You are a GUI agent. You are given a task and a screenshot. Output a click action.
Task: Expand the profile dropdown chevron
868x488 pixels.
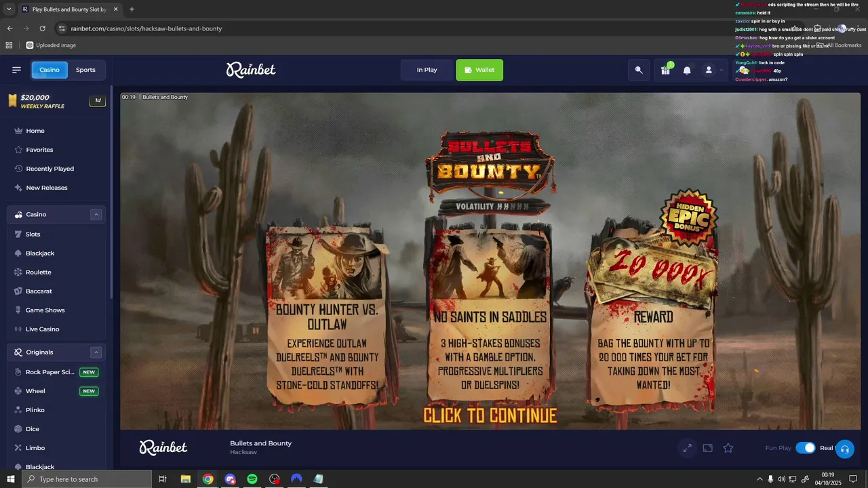722,70
